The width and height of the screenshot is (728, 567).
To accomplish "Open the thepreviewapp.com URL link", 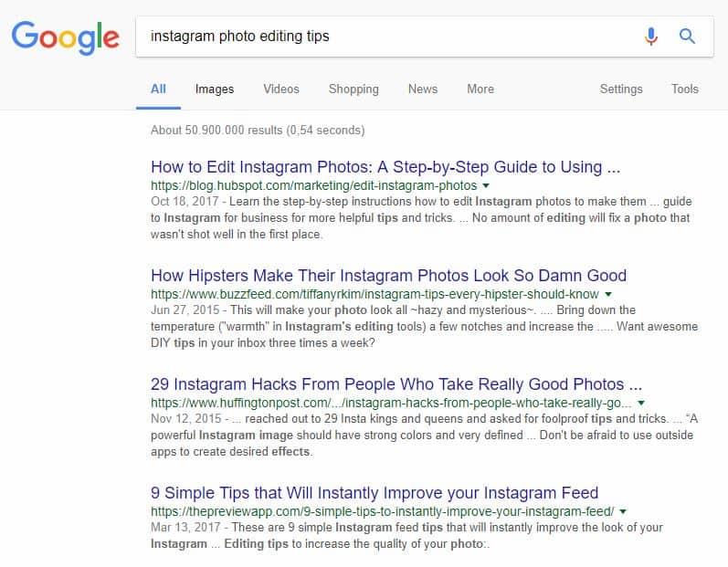I will [383, 511].
